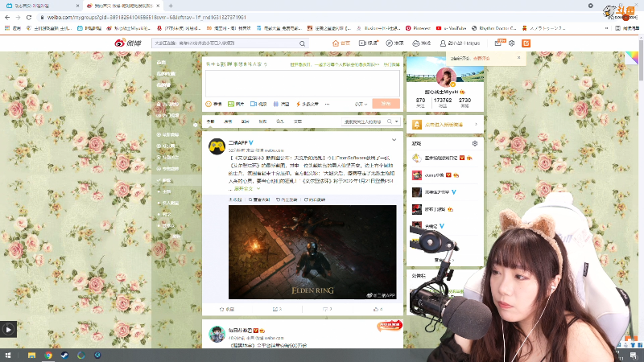Click the play button at bottom-left corner
Image resolution: width=644 pixels, height=362 pixels.
click(8, 329)
